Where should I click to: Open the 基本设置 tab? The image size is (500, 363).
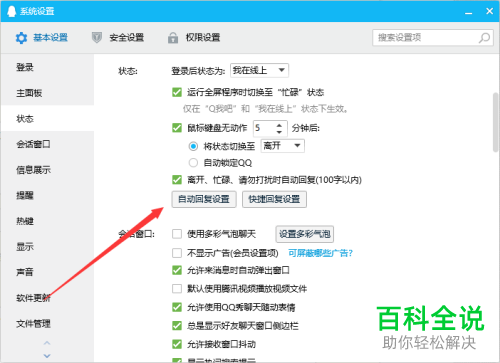42,38
